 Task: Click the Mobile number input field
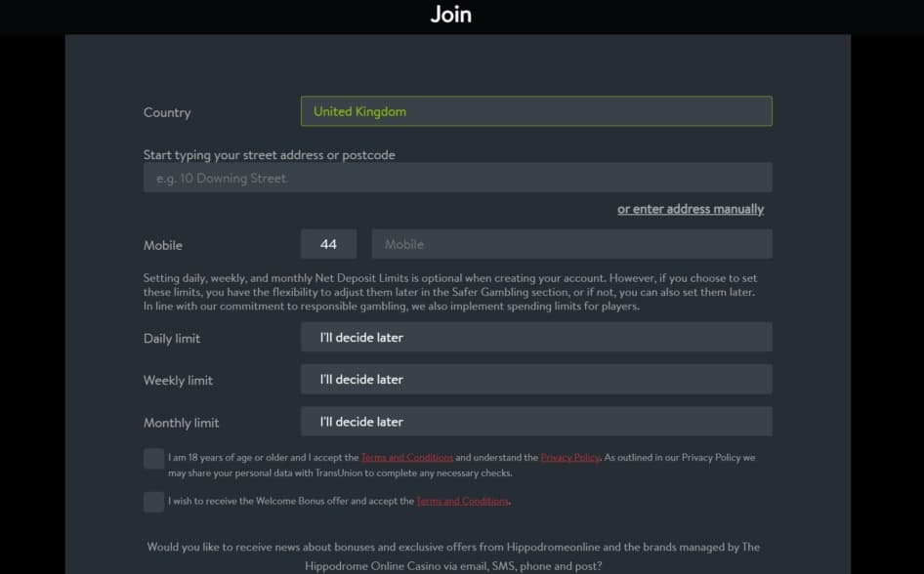(x=571, y=243)
